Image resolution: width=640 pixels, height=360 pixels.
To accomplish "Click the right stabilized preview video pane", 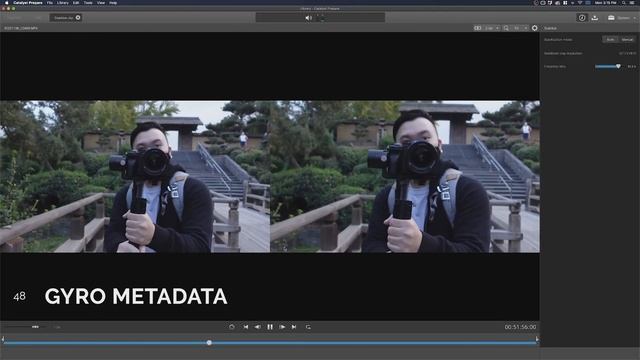I will (405, 176).
